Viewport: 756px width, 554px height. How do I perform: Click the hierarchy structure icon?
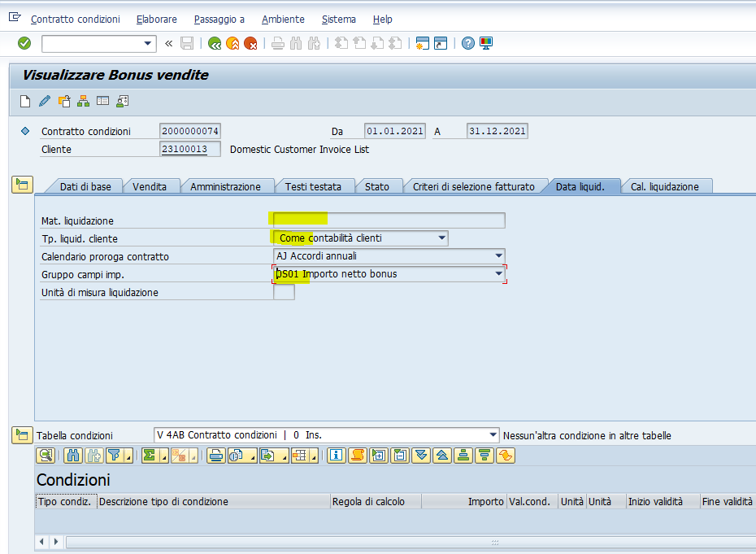(84, 102)
